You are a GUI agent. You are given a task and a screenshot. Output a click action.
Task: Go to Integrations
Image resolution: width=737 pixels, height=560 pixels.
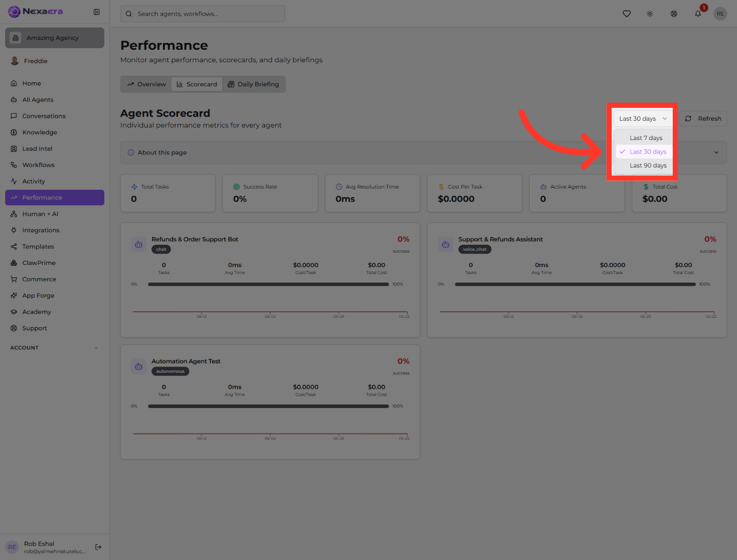click(54, 230)
